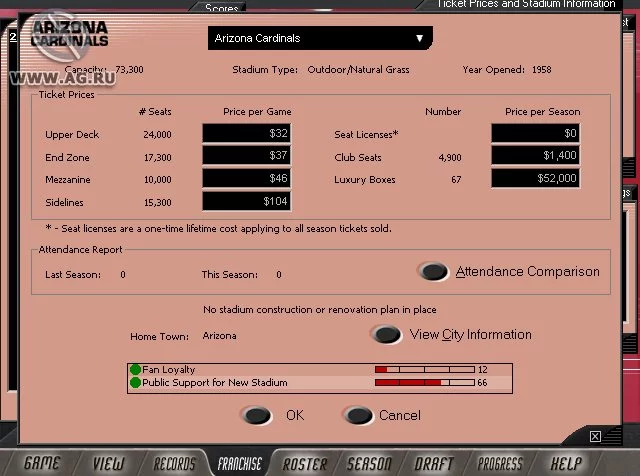Click the Fan Loyalty green indicator
This screenshot has height=476, width=640.
click(x=135, y=369)
